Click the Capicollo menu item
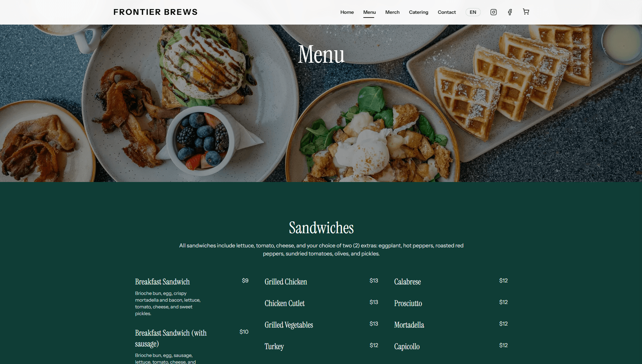Image resolution: width=642 pixels, height=364 pixels. click(407, 346)
